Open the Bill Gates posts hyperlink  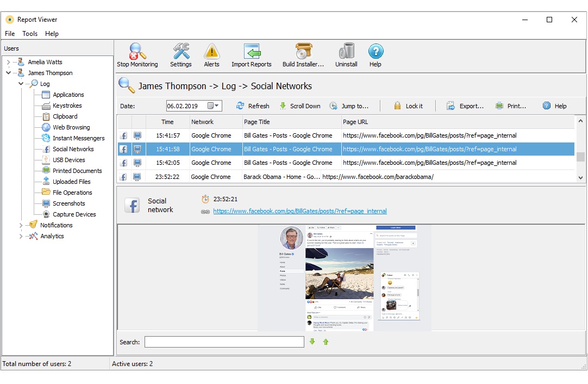click(x=300, y=211)
